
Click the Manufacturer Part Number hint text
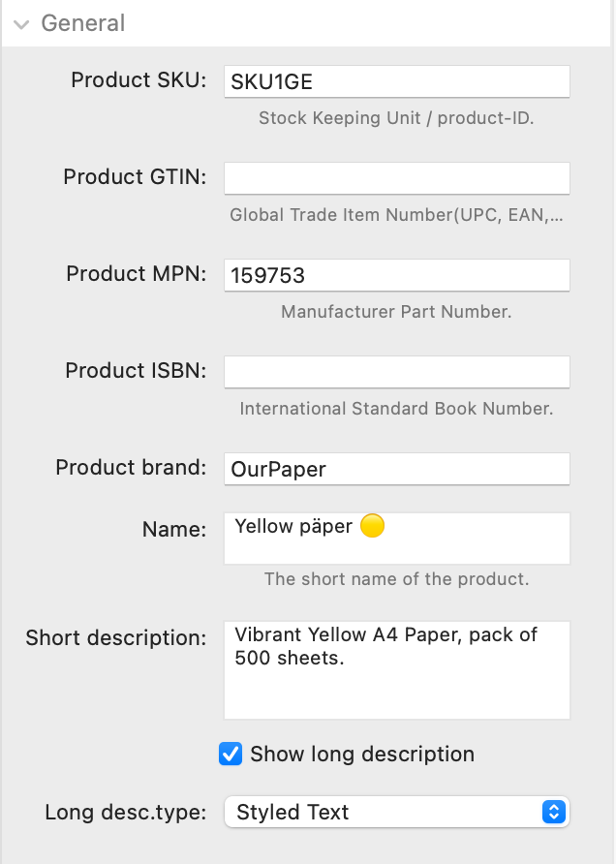pyautogui.click(x=397, y=312)
